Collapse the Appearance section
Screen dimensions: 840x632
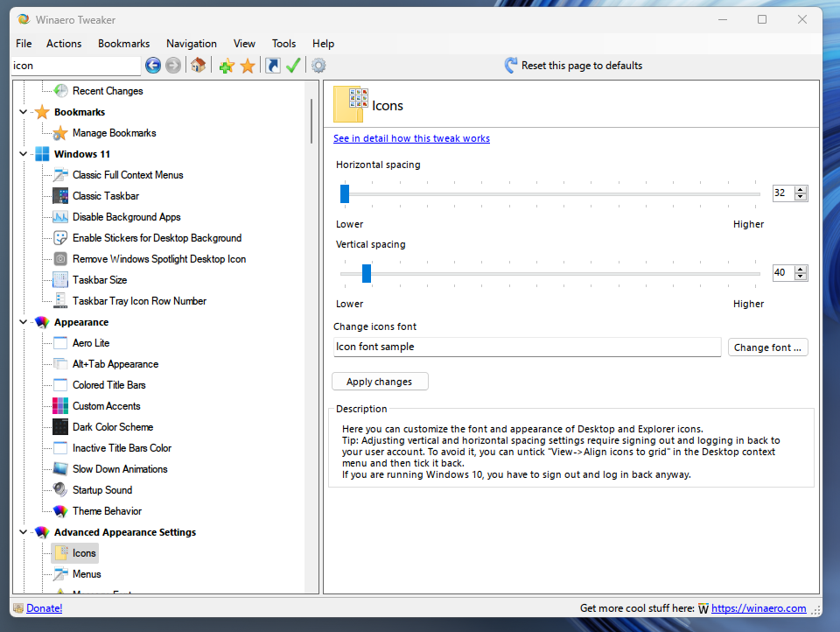[x=24, y=321]
